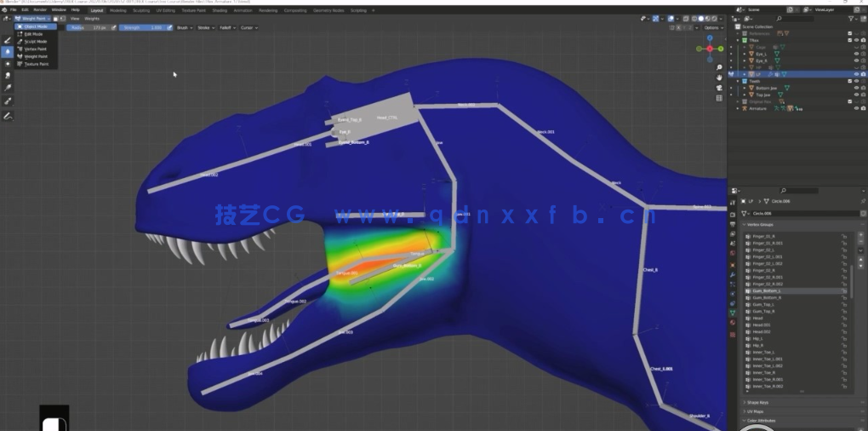
Task: Open the Falloff dropdown
Action: pos(227,27)
